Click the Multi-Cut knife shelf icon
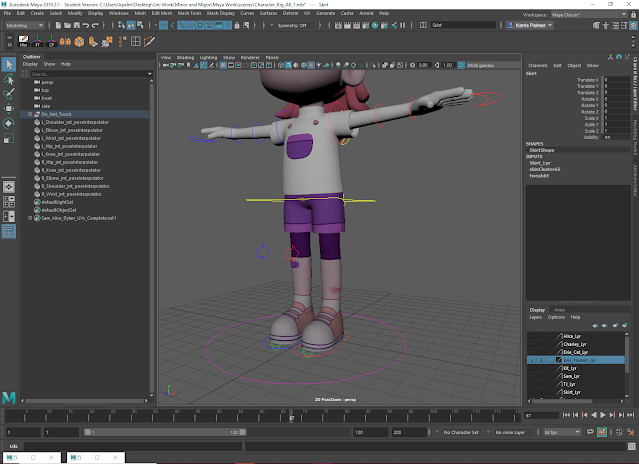639x464 pixels. [149, 41]
